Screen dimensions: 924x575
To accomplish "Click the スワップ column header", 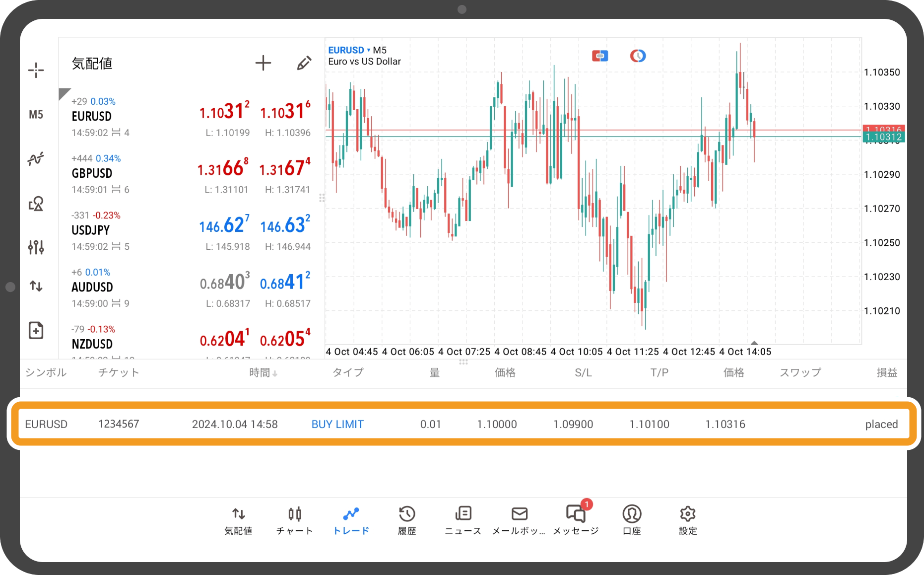I will point(800,372).
